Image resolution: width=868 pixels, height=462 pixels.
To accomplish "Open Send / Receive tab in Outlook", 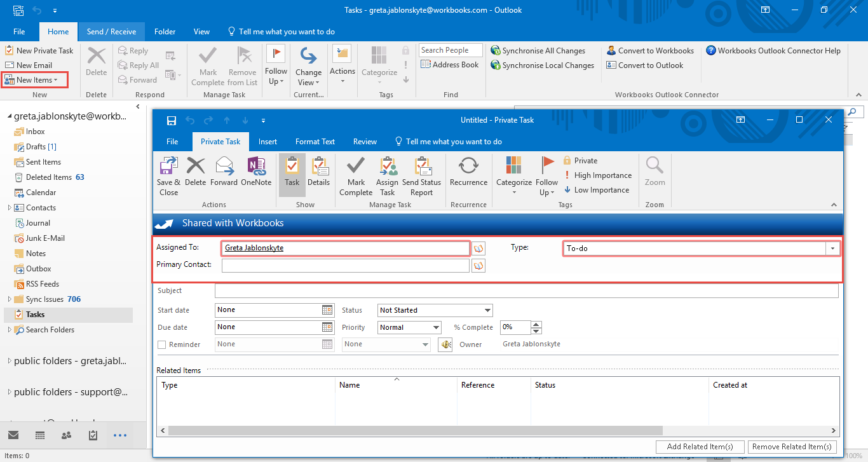I will pyautogui.click(x=112, y=32).
